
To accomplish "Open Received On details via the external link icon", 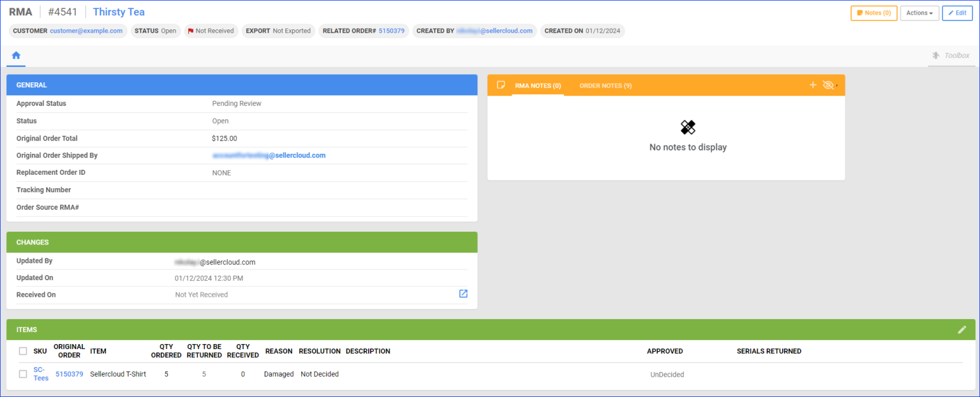I will click(463, 294).
